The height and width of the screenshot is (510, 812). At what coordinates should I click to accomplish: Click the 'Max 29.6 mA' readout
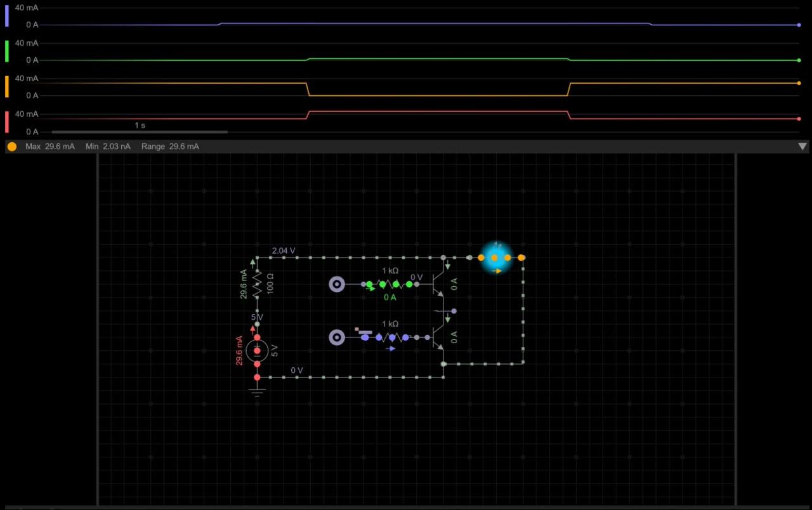point(50,147)
